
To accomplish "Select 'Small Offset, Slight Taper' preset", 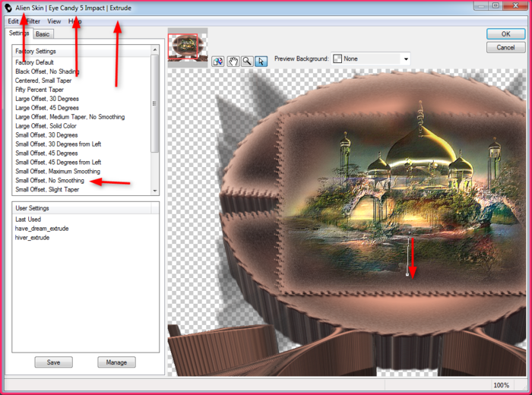I will pyautogui.click(x=47, y=190).
